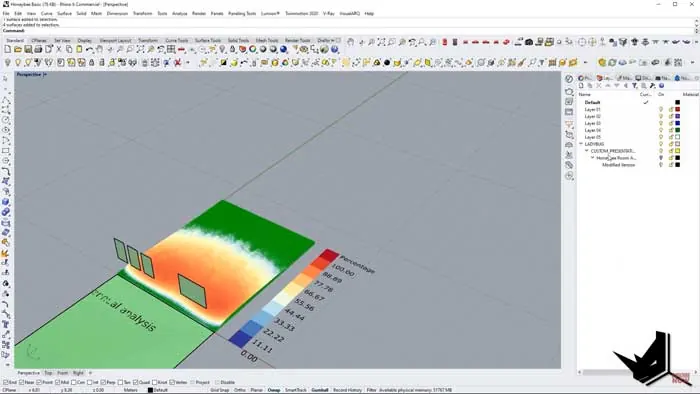Toggle Ortho in status bar

[x=240, y=390]
